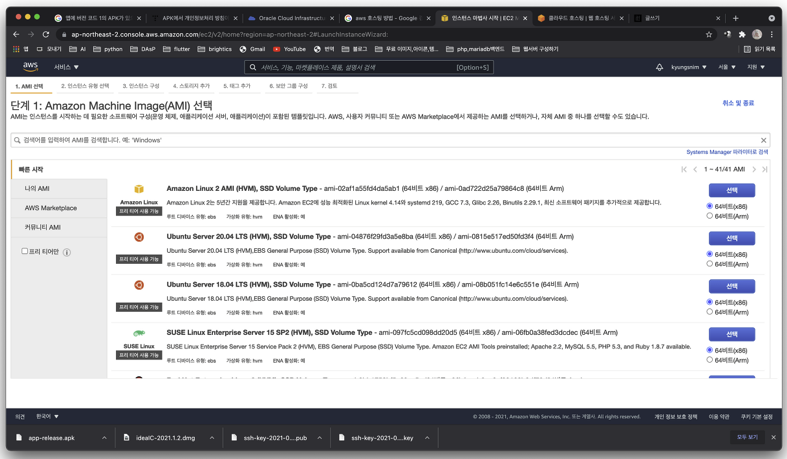The image size is (787, 459).
Task: Switch to step 7 review tab
Action: tap(329, 86)
